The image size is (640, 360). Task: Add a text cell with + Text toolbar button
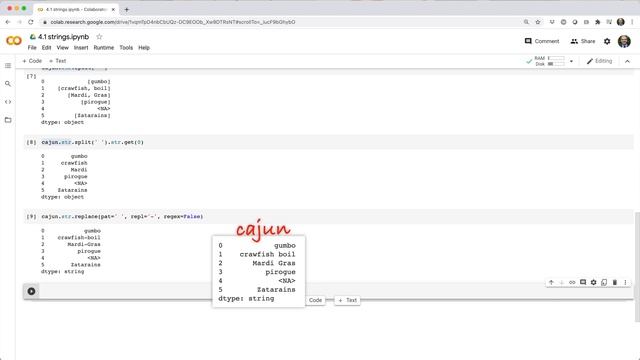[58, 61]
